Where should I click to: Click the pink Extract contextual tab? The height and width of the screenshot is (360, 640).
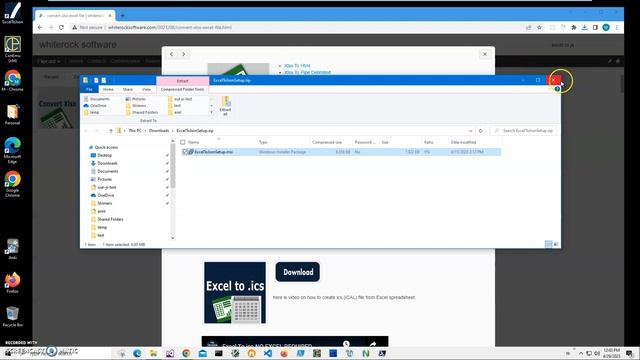click(x=182, y=81)
